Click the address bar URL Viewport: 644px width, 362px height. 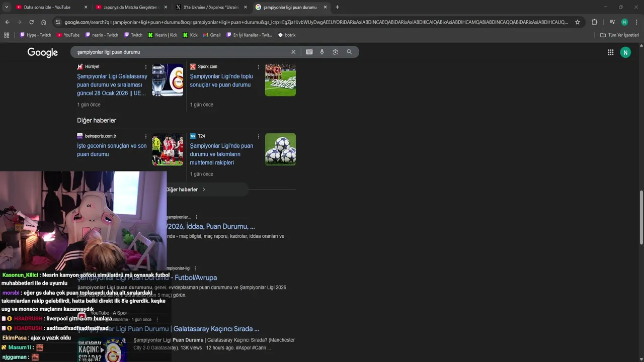[x=316, y=22]
